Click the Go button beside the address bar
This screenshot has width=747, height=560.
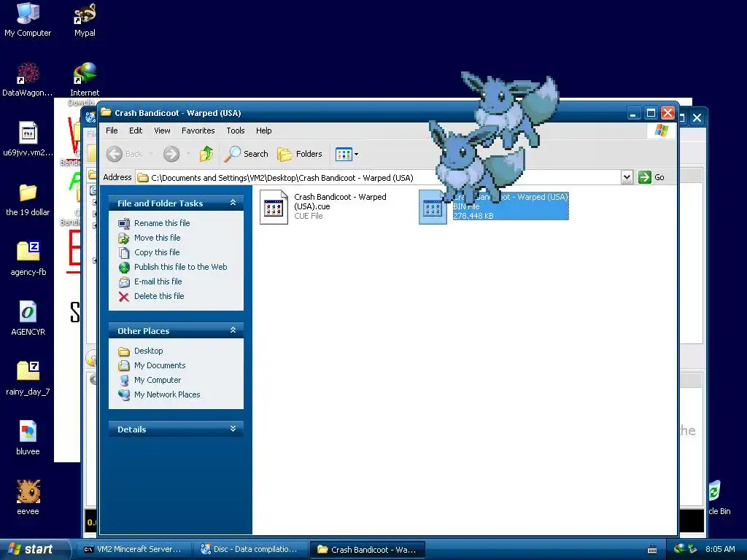point(651,177)
